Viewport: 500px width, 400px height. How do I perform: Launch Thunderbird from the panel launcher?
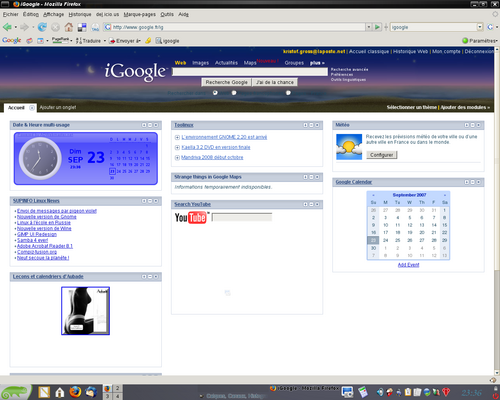(91, 392)
